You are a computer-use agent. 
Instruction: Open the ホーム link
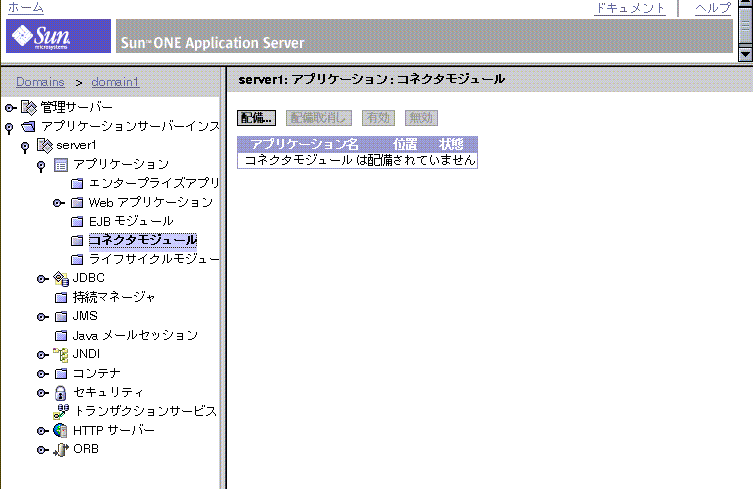25,7
